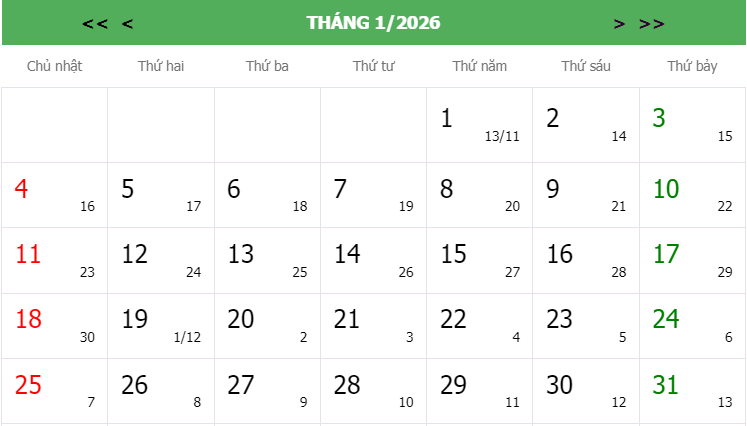The height and width of the screenshot is (426, 747).
Task: Pick Sunday January 25
Action: click(54, 390)
